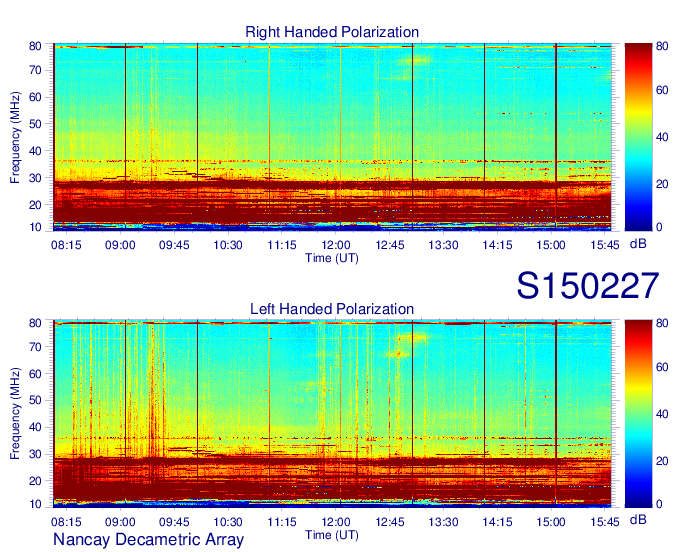
Task: Click 12:45 time tick of Right Handed plot
Action: (389, 245)
